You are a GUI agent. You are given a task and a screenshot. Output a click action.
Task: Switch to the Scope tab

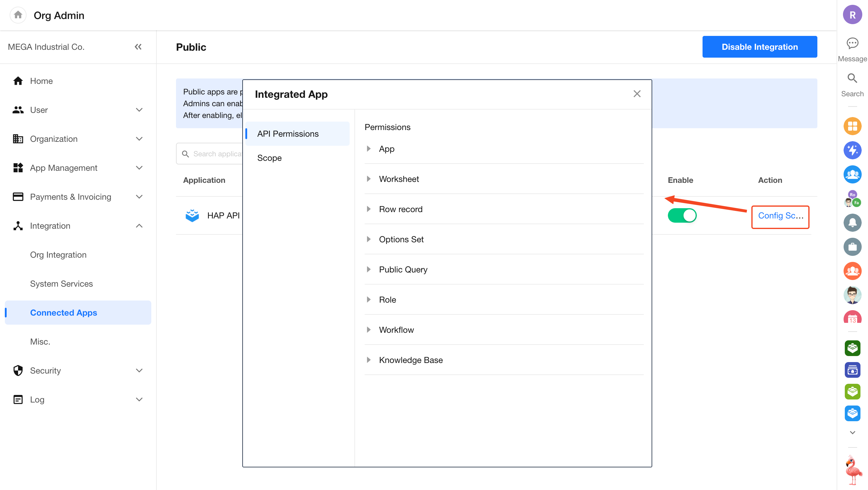(x=269, y=158)
